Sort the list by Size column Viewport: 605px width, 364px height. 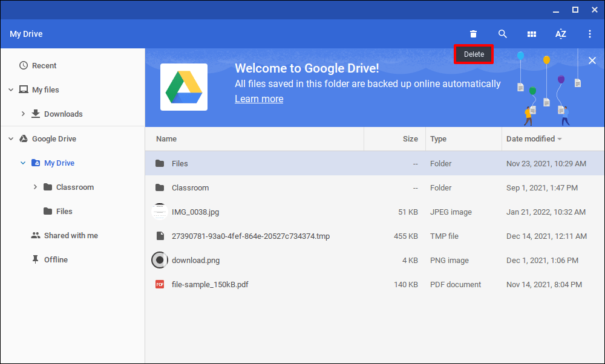click(x=410, y=138)
